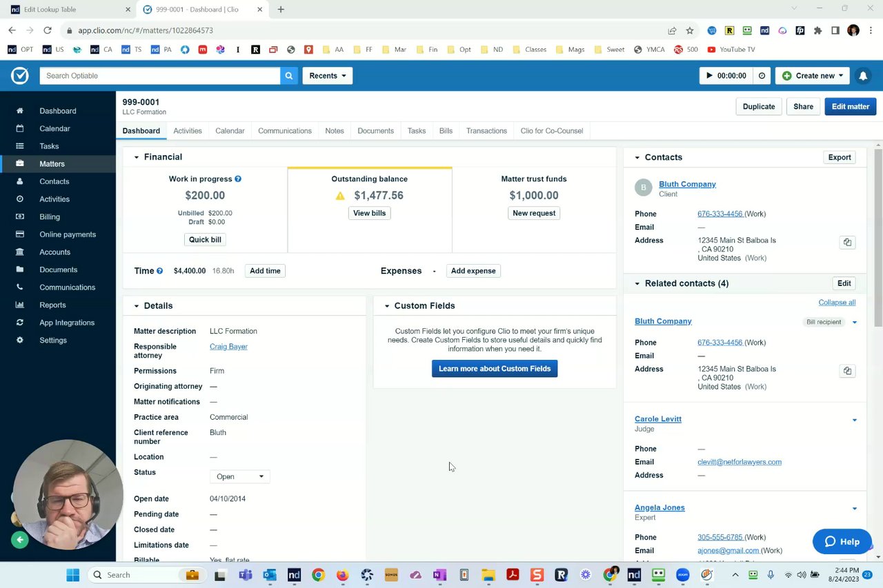This screenshot has width=883, height=588.
Task: Open the Recents dropdown
Action: pos(328,76)
